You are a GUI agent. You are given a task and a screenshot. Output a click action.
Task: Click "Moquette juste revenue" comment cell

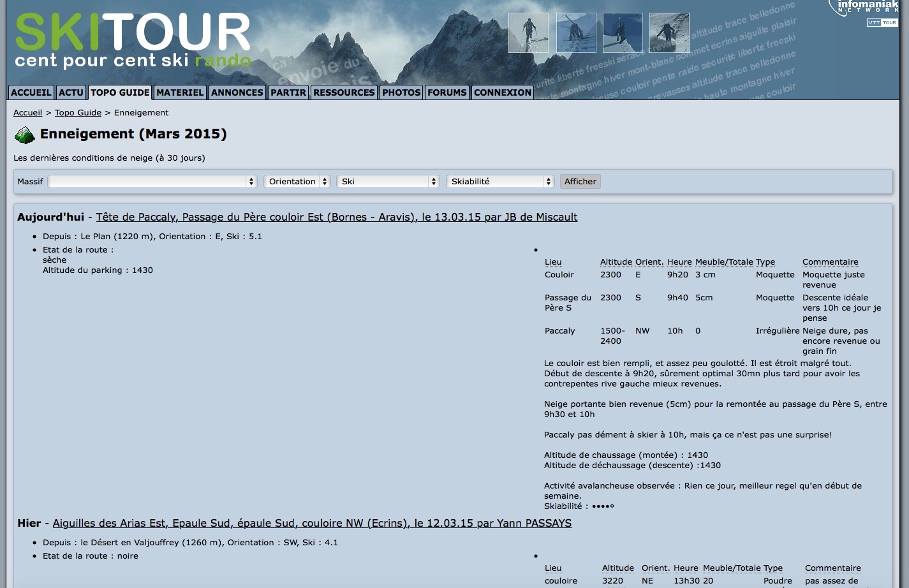click(x=834, y=280)
